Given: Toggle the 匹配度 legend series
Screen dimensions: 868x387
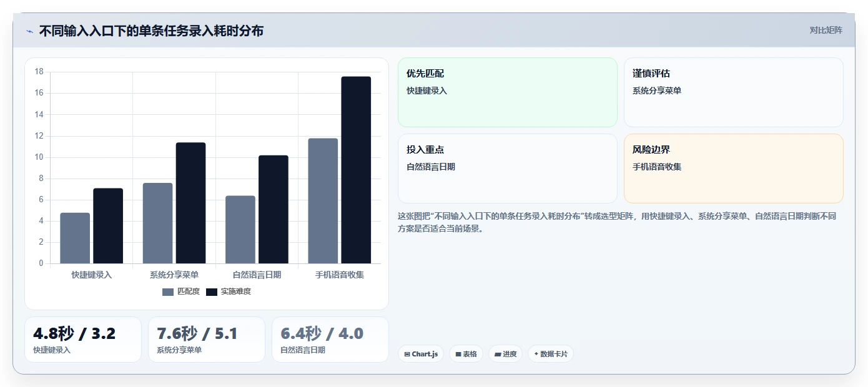Looking at the screenshot, I should [181, 291].
